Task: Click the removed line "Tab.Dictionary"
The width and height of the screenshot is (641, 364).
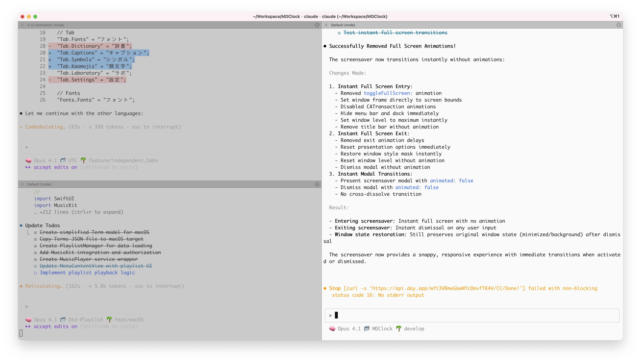Action: tap(90, 46)
